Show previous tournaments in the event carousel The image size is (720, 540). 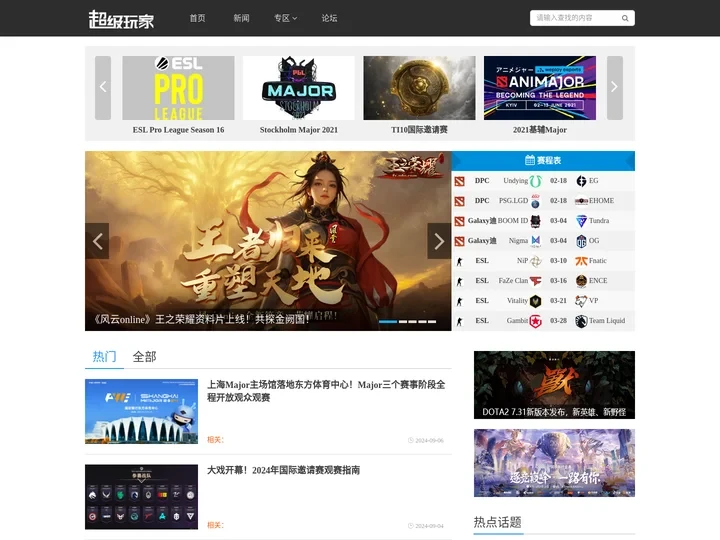[x=103, y=88]
